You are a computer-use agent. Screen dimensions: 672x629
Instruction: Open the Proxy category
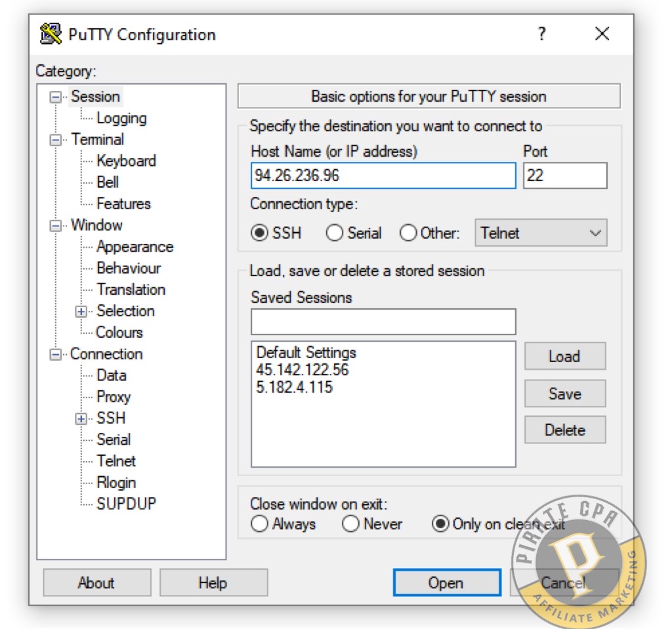pos(114,397)
